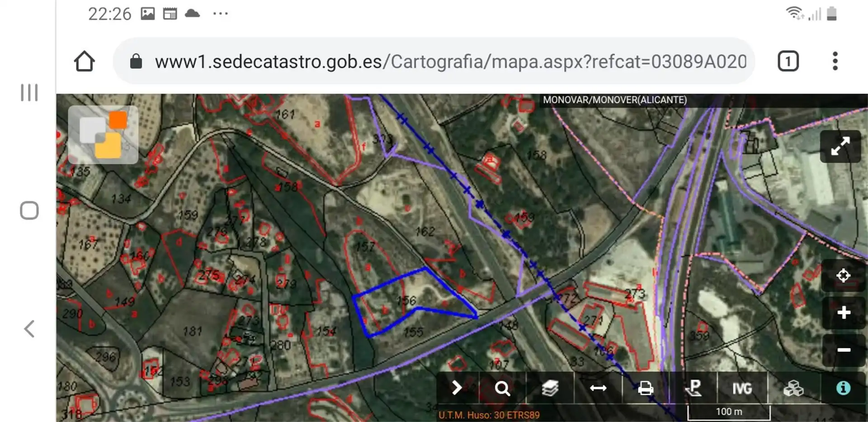Tap the image notification icon in status bar
The height and width of the screenshot is (422, 868).
[x=147, y=14]
